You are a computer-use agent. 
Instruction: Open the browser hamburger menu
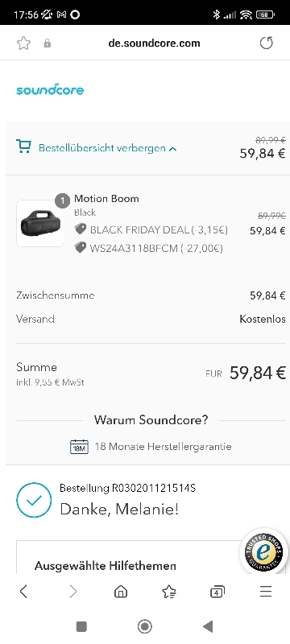266,592
